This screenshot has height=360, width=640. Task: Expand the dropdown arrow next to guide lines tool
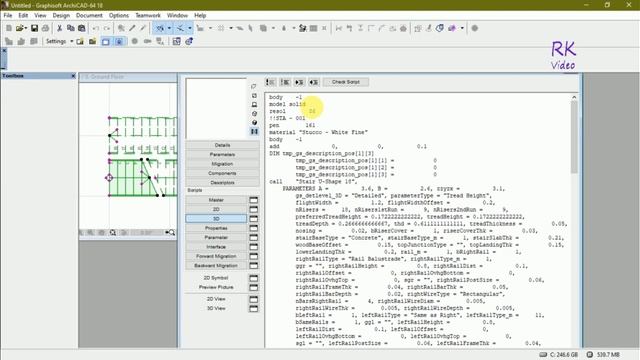169,28
